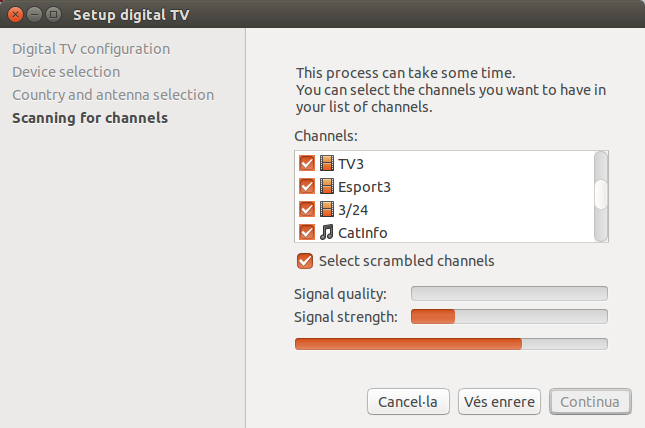
Task: Click the CatInfo radio music note icon
Action: point(327,232)
